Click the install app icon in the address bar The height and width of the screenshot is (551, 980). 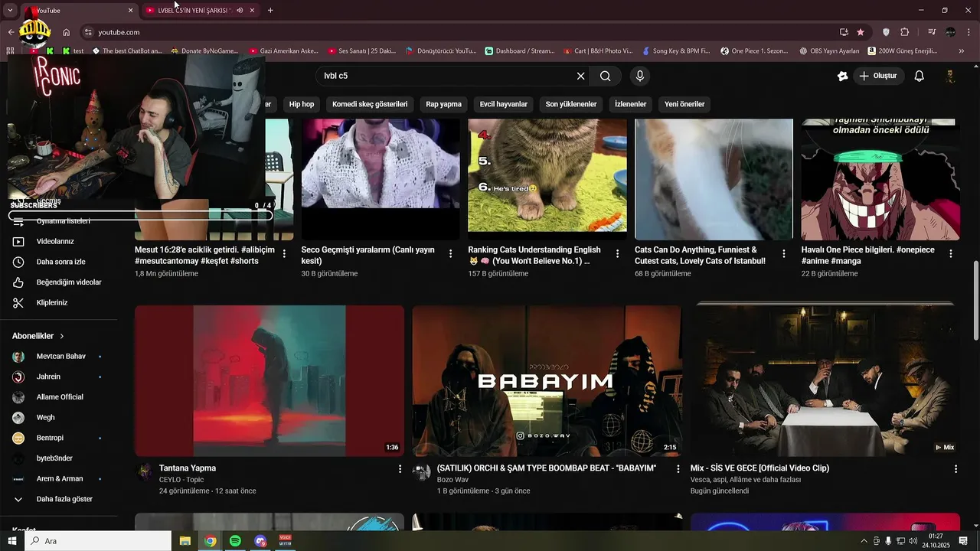(x=844, y=32)
